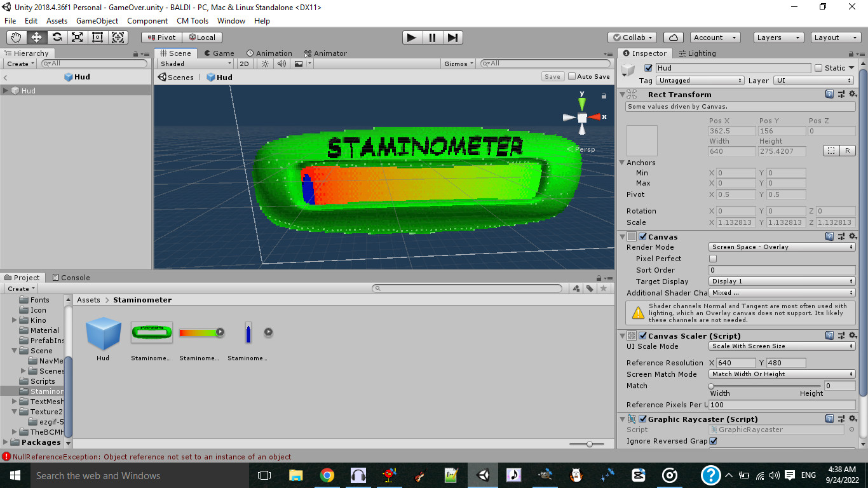Switch to the Game tab
The image size is (868, 488).
coord(218,53)
